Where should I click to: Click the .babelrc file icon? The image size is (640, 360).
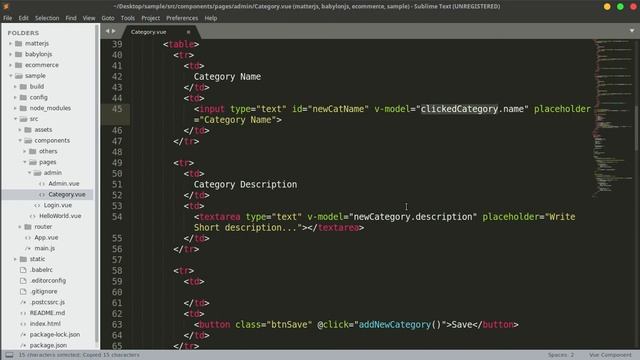point(23,270)
